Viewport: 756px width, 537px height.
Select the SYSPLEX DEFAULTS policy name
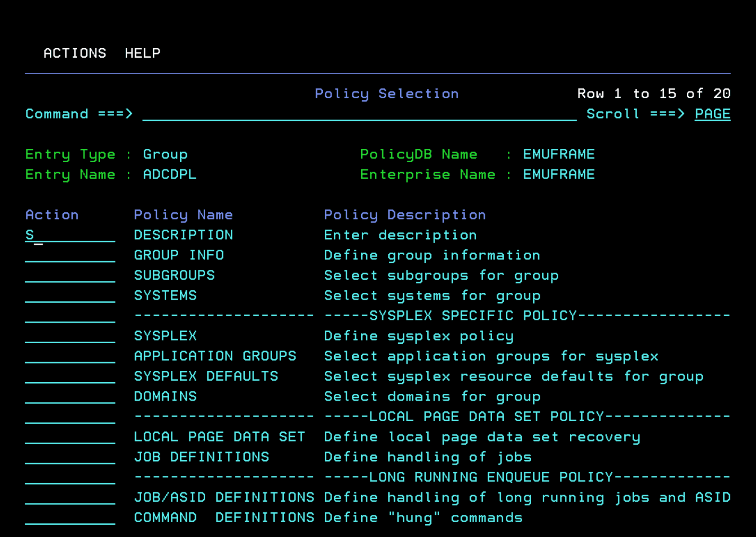pos(206,377)
